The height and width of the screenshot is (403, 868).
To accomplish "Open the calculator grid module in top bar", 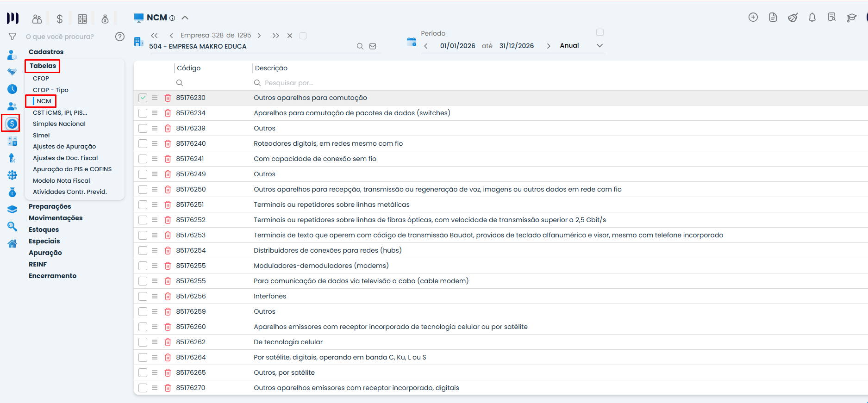I will pos(82,19).
